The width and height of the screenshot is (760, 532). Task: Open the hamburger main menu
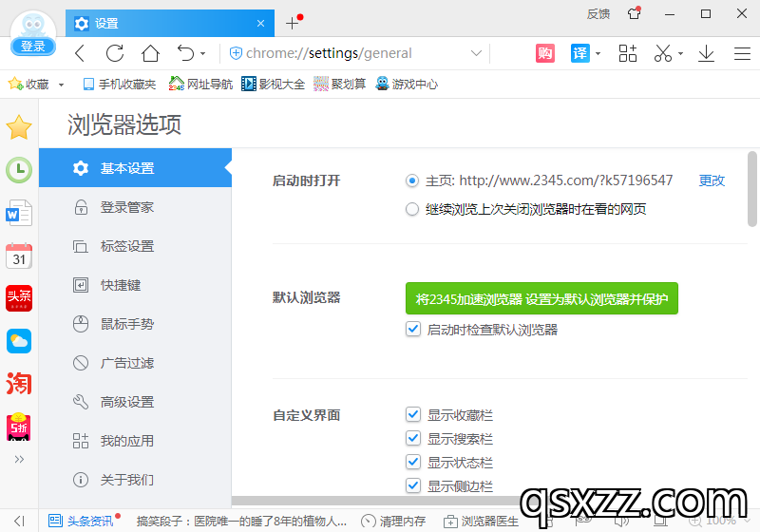742,53
